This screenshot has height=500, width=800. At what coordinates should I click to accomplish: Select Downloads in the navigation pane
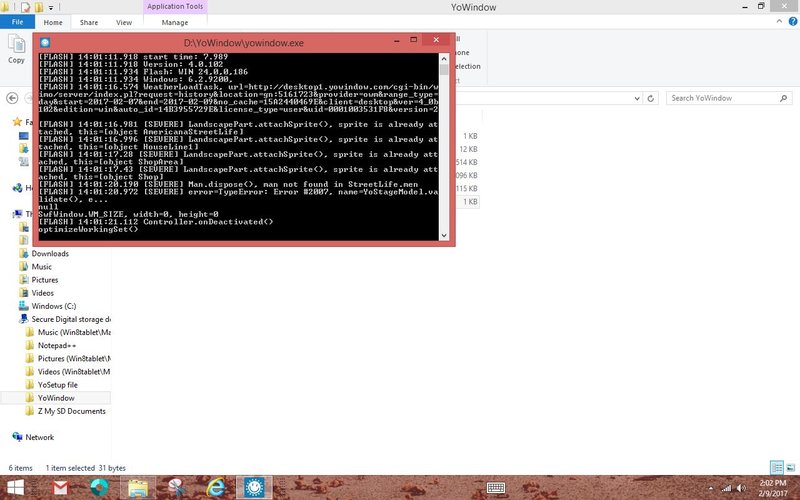50,254
